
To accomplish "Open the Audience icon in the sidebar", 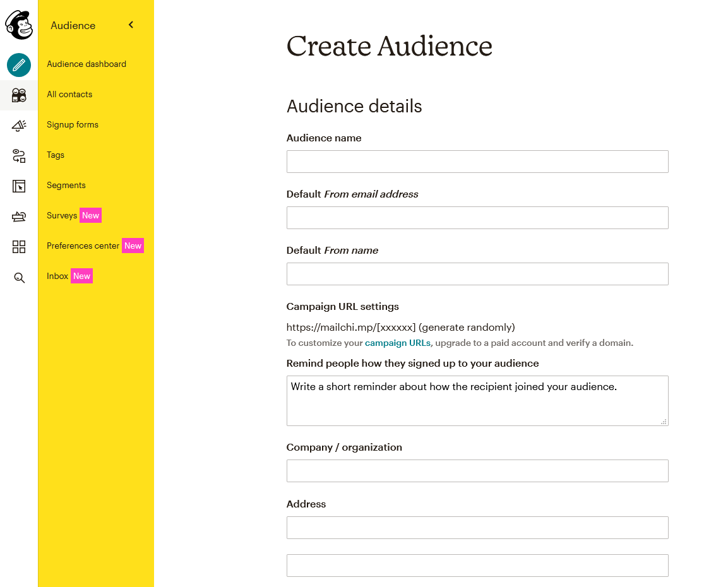I will click(18, 95).
